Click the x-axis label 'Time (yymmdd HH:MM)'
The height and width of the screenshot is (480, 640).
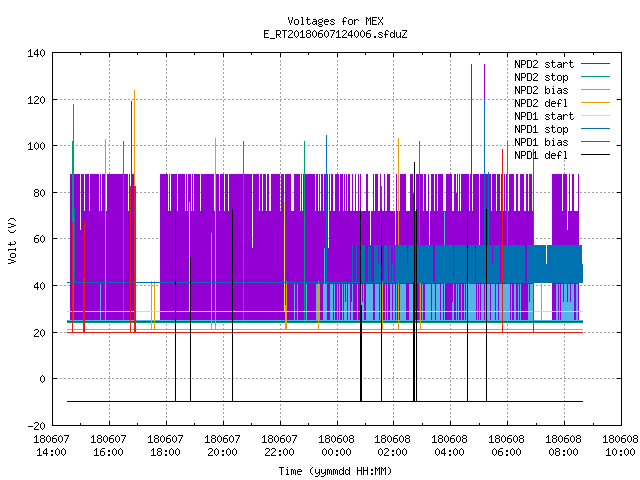click(335, 471)
